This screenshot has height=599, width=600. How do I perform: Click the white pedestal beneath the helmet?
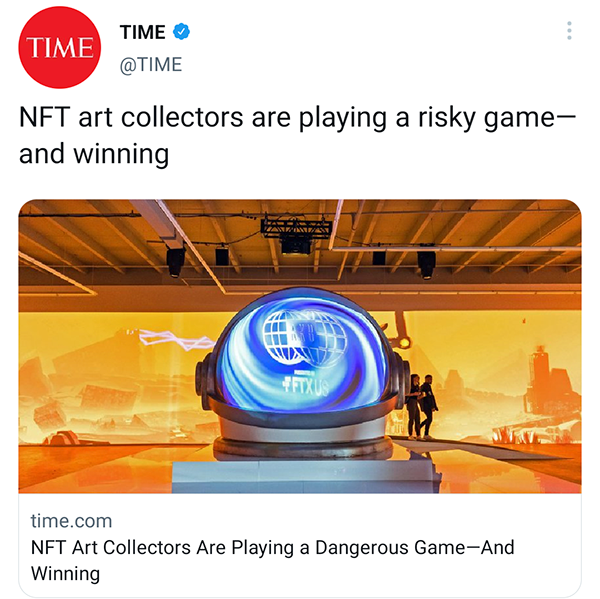[304, 476]
